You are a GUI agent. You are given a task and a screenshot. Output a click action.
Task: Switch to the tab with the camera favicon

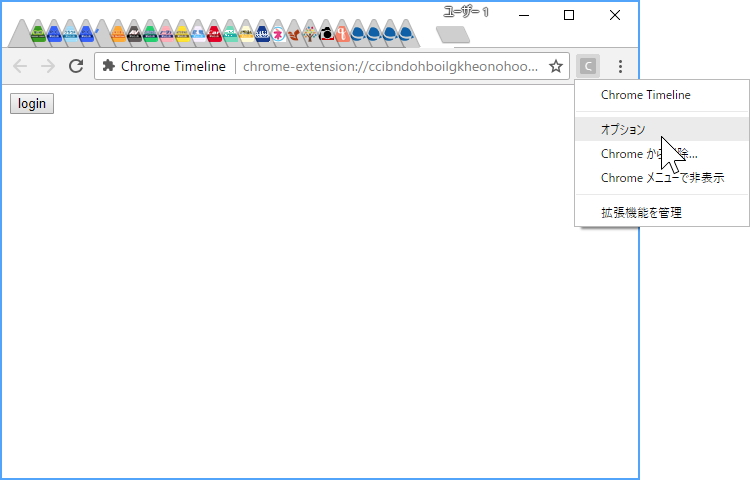(x=326, y=34)
